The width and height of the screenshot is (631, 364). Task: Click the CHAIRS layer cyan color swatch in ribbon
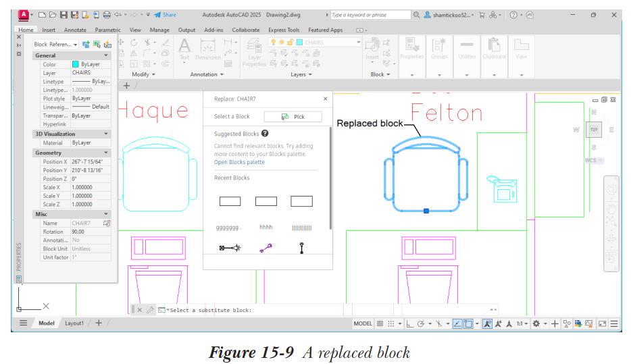click(x=299, y=43)
